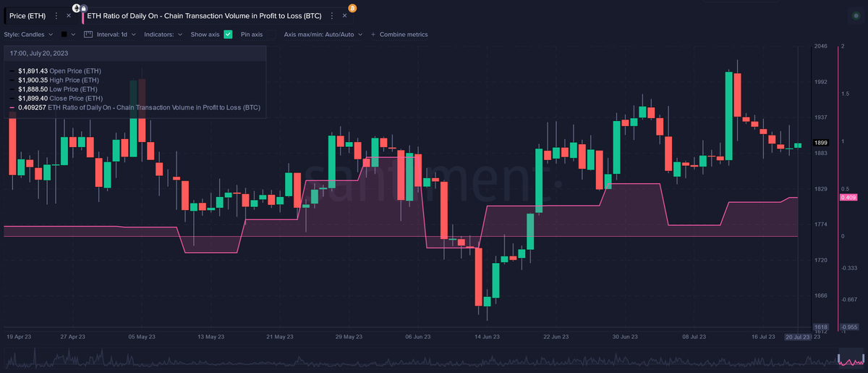Click the interval ruler icon

click(88, 34)
